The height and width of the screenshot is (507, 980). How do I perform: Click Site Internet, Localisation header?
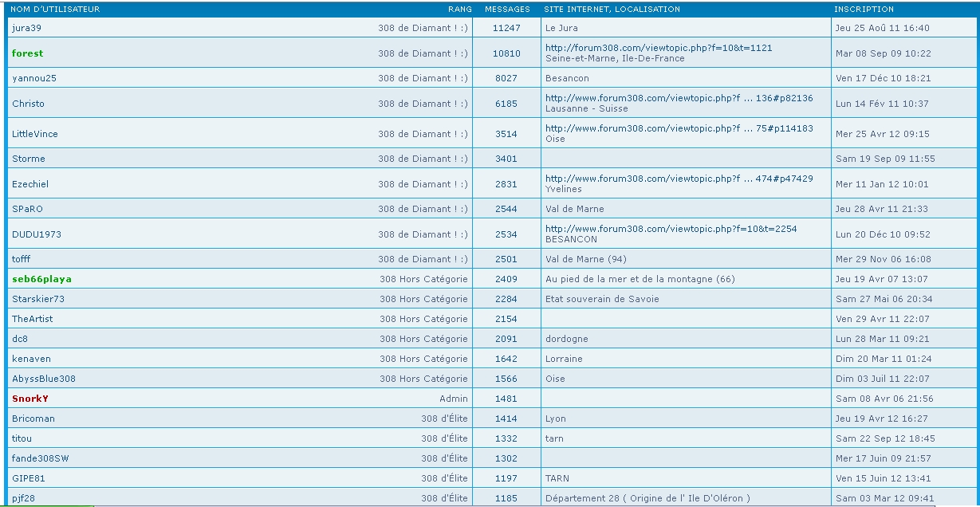click(x=612, y=10)
